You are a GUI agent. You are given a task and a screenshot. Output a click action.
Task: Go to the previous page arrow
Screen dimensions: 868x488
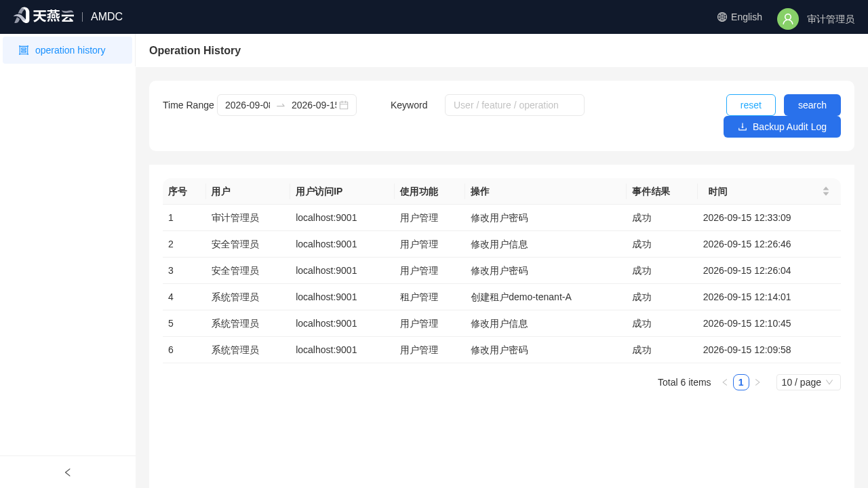(725, 382)
